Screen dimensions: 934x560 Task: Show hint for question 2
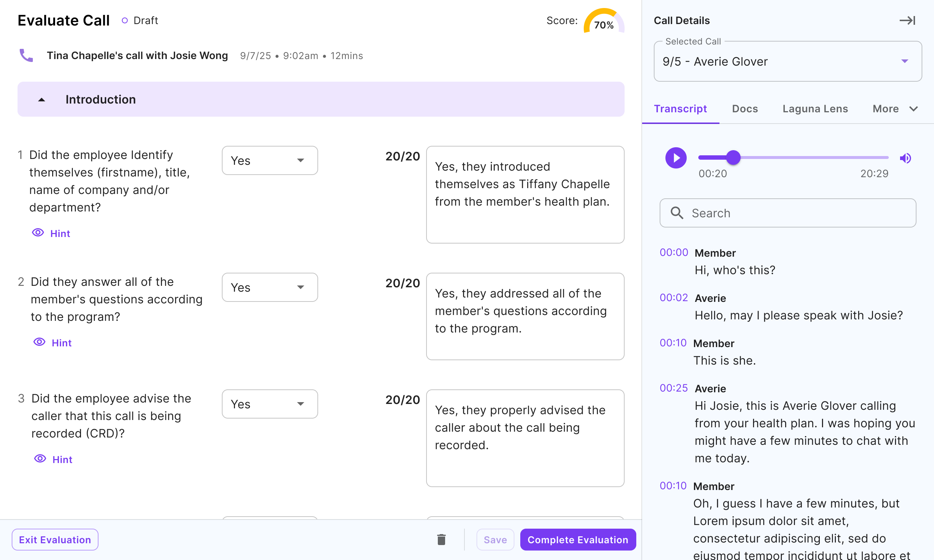tap(53, 343)
